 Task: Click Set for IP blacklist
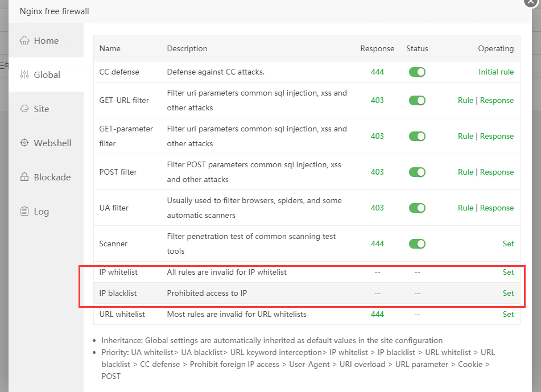pyautogui.click(x=508, y=293)
